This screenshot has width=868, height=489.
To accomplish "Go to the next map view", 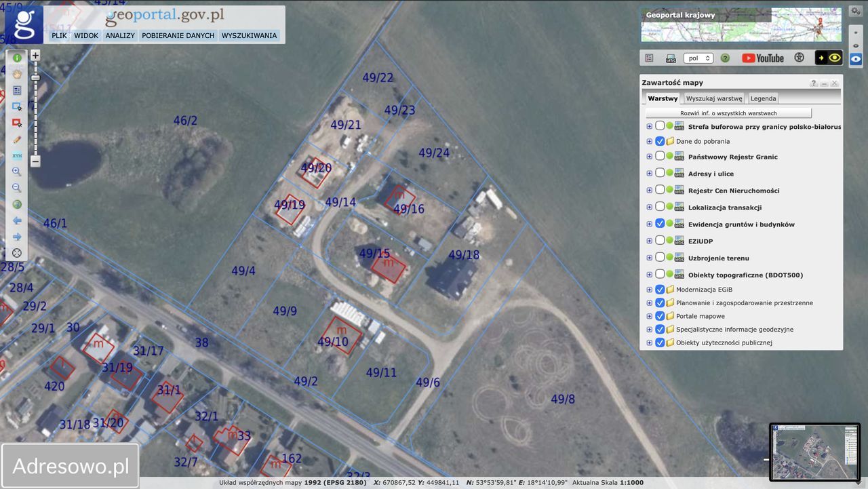I will [17, 237].
